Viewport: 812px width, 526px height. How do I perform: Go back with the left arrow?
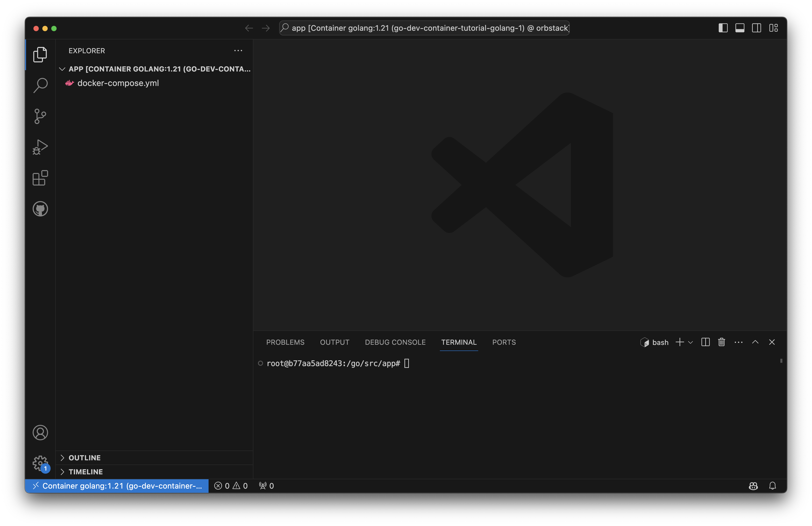click(249, 28)
